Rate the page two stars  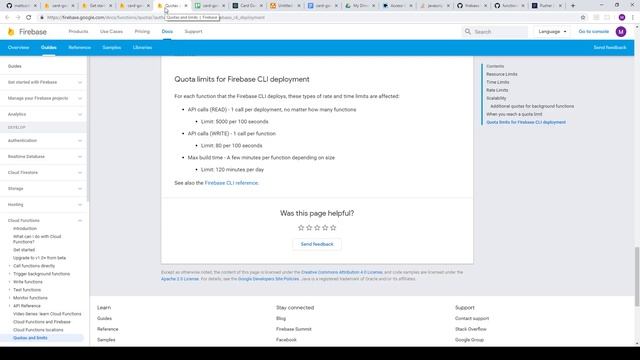(x=309, y=228)
